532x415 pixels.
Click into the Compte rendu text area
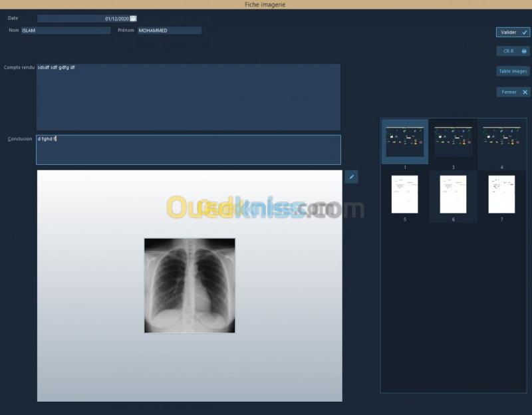tap(188, 97)
